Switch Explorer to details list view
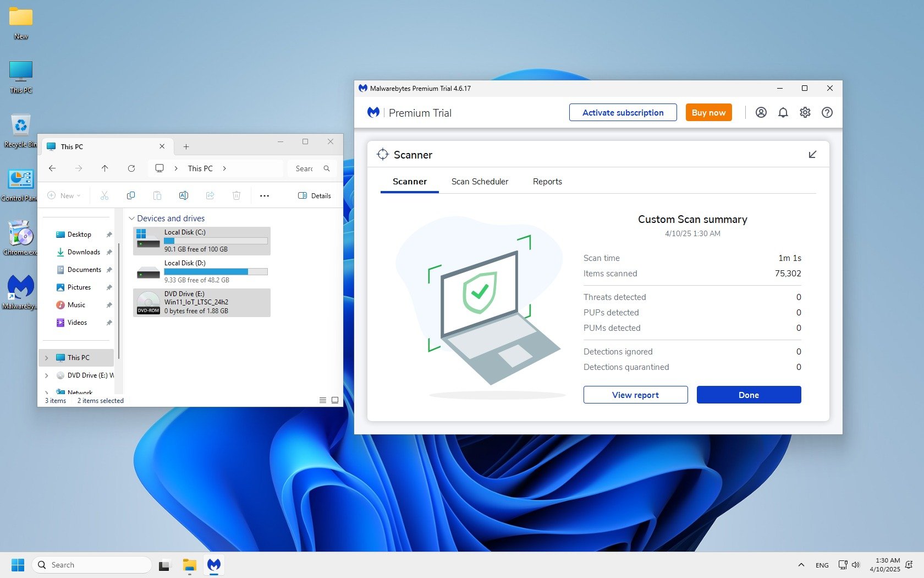Screen dimensions: 924x578 pos(323,400)
